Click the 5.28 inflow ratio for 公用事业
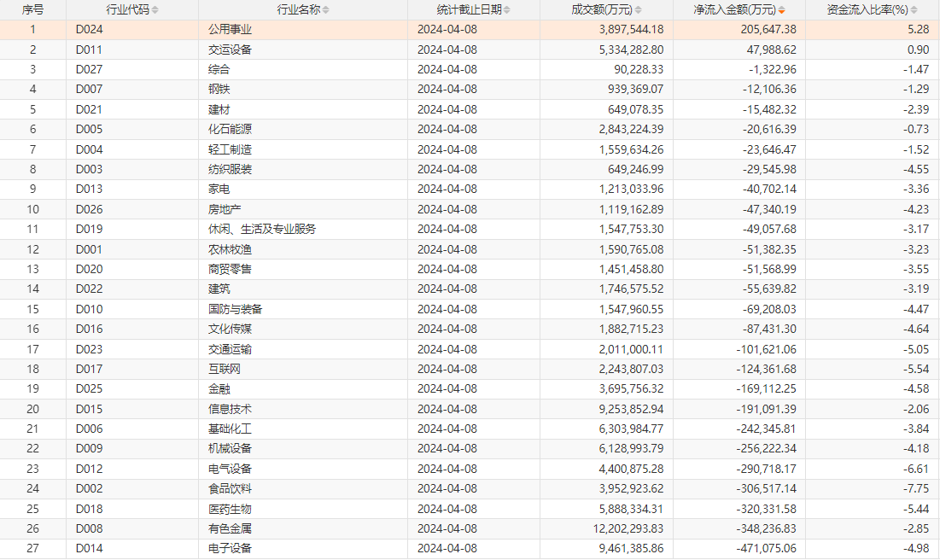 918,30
